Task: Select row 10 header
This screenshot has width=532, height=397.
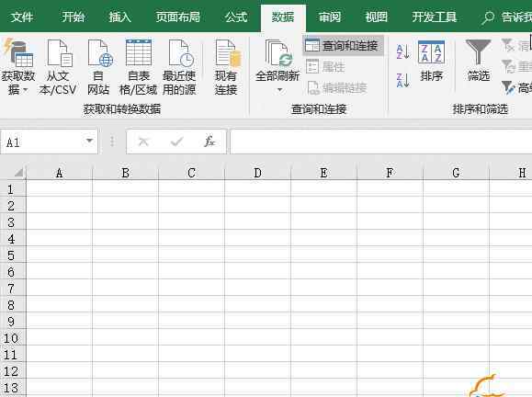Action: pyautogui.click(x=13, y=338)
